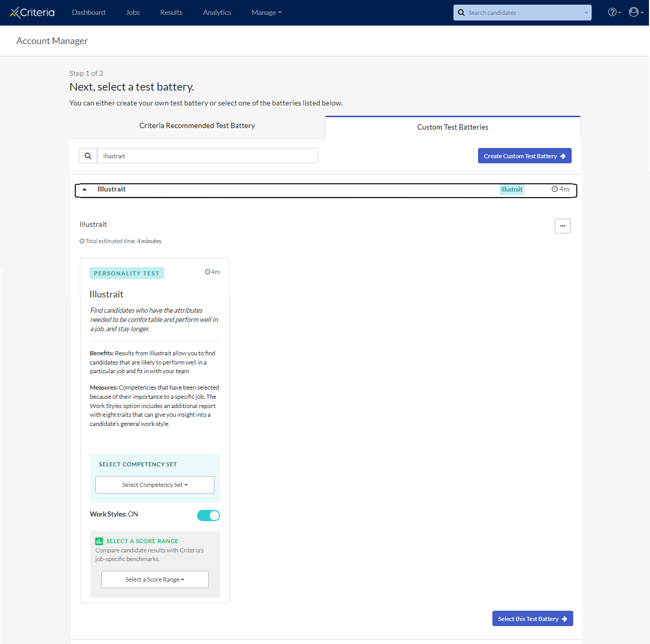Click the Criteria logo
Viewport: 650px width, 644px height.
click(x=32, y=12)
